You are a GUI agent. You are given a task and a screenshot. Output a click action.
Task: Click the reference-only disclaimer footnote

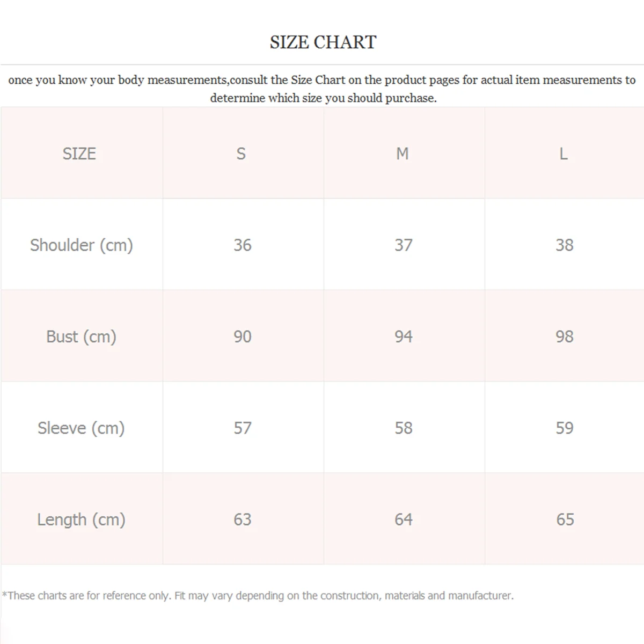click(258, 596)
